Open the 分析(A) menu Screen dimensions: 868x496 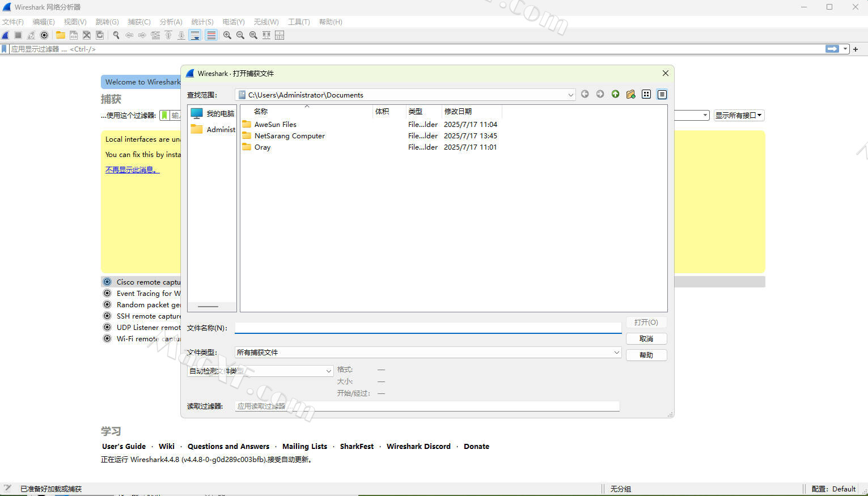pyautogui.click(x=171, y=22)
